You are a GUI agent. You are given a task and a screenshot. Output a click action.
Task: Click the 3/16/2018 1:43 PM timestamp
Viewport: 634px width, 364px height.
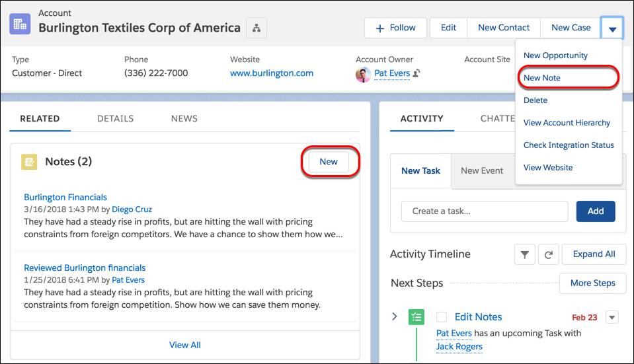[x=61, y=209]
